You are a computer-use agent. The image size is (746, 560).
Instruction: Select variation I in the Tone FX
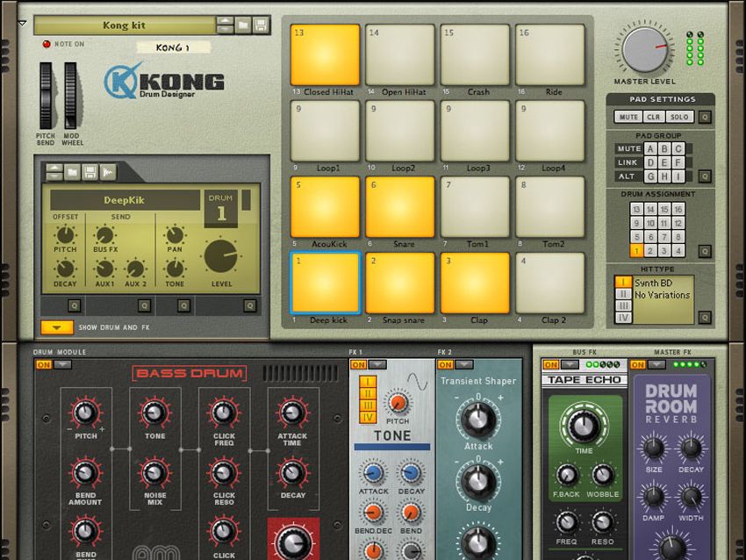(x=368, y=382)
